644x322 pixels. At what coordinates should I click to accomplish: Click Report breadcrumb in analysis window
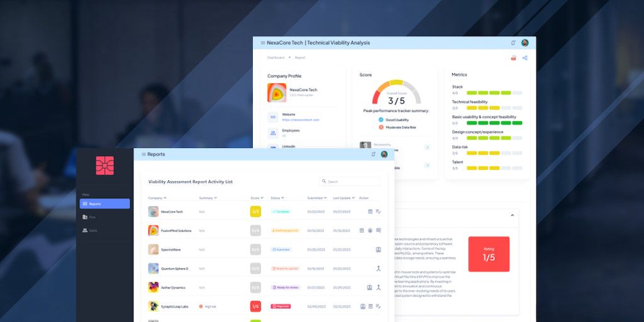click(x=300, y=57)
